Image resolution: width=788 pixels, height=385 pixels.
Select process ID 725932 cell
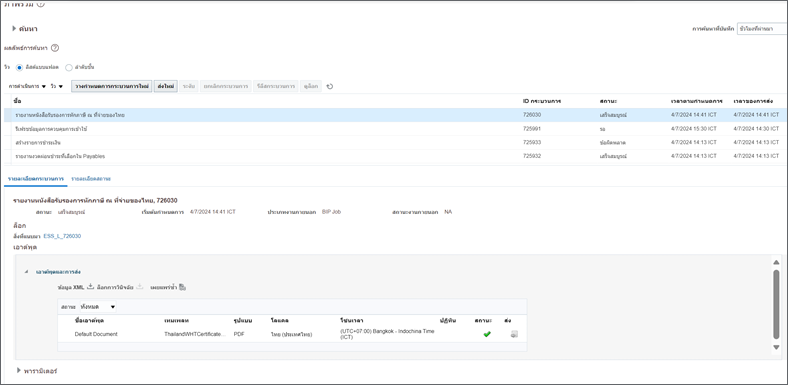[532, 156]
